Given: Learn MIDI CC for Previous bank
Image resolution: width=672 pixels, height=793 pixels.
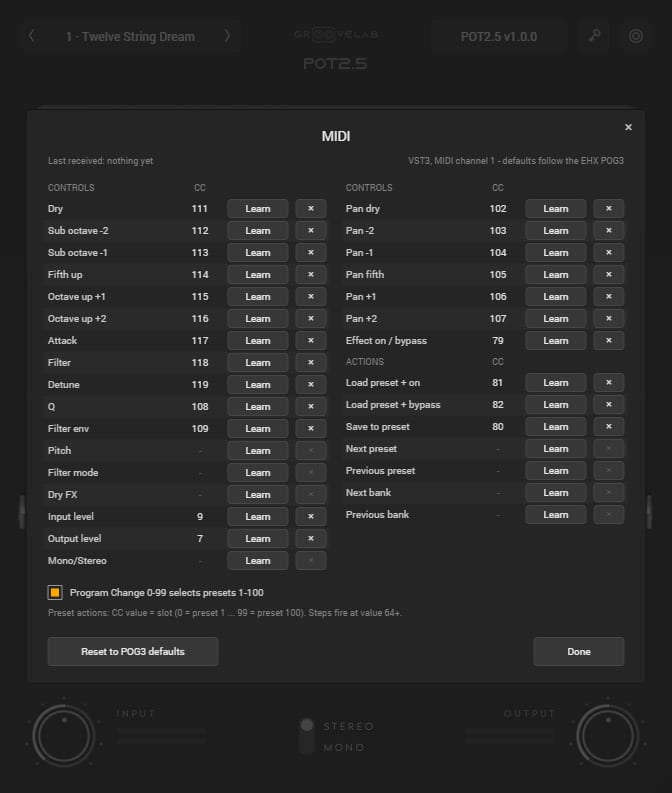Looking at the screenshot, I should coord(556,515).
